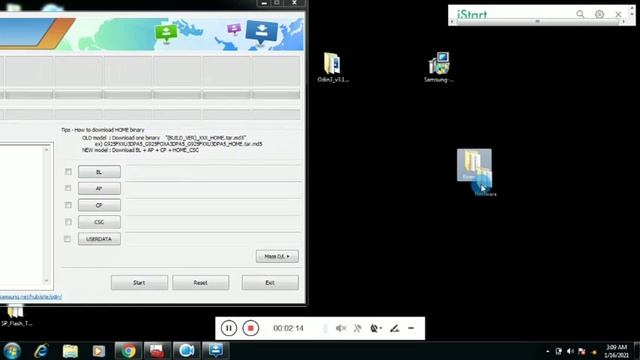This screenshot has width=640, height=360.
Task: Click the AP file path field
Action: point(213,189)
